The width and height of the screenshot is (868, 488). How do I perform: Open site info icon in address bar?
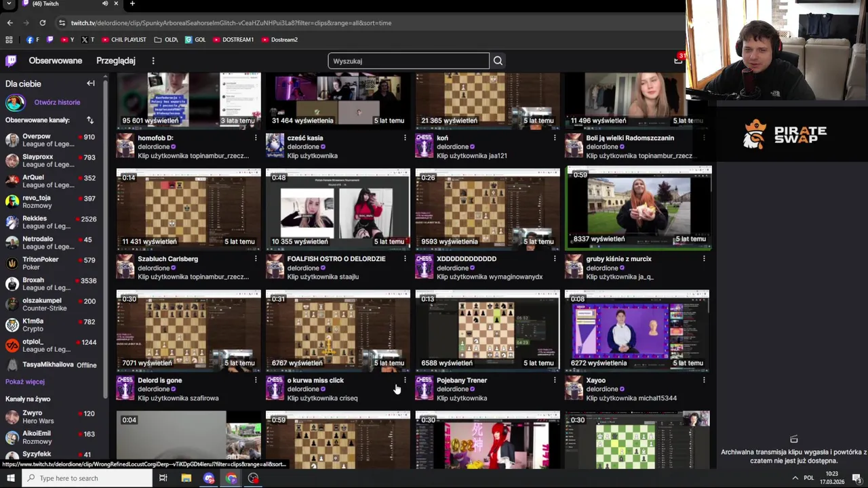pos(62,23)
